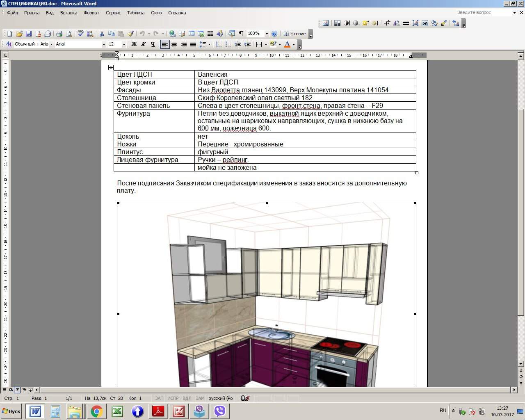The width and height of the screenshot is (525, 420).
Task: Click the Save diskette icon
Action: pos(29,34)
